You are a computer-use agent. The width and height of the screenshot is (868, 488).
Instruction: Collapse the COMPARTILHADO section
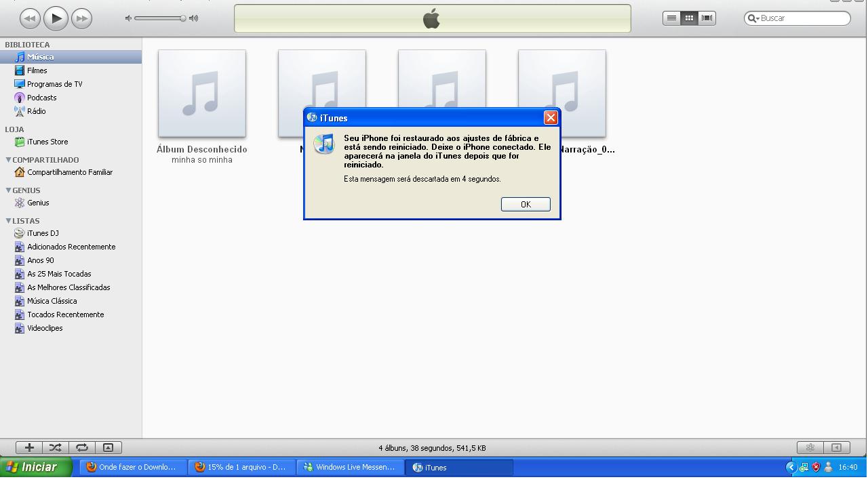pos(8,160)
